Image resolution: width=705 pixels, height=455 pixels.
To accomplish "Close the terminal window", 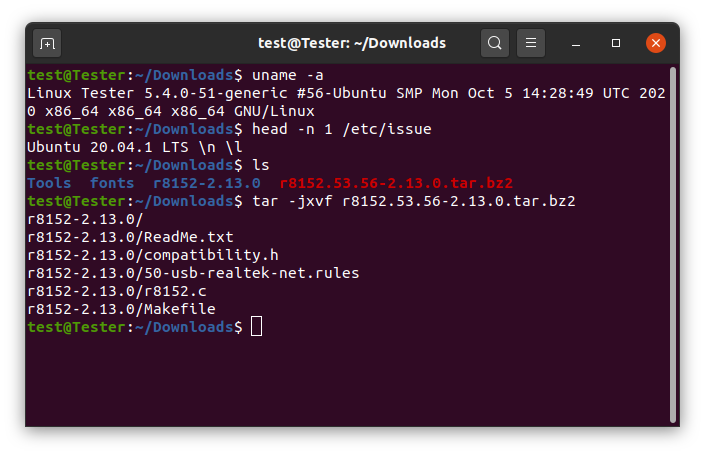I will point(656,43).
